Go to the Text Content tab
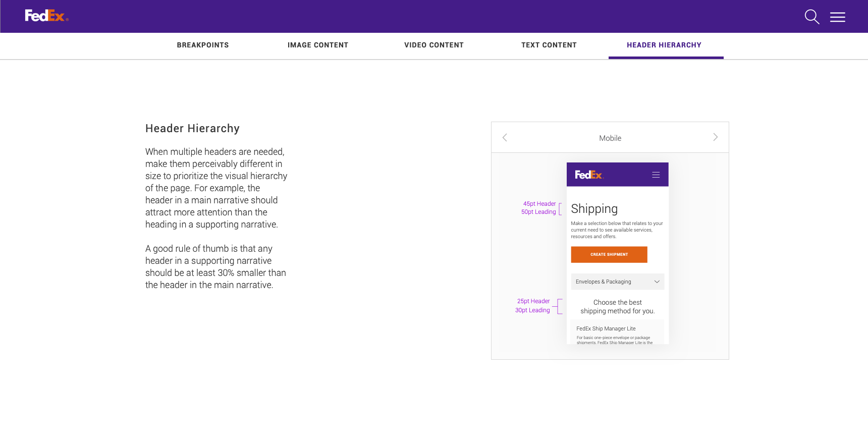 coord(549,45)
